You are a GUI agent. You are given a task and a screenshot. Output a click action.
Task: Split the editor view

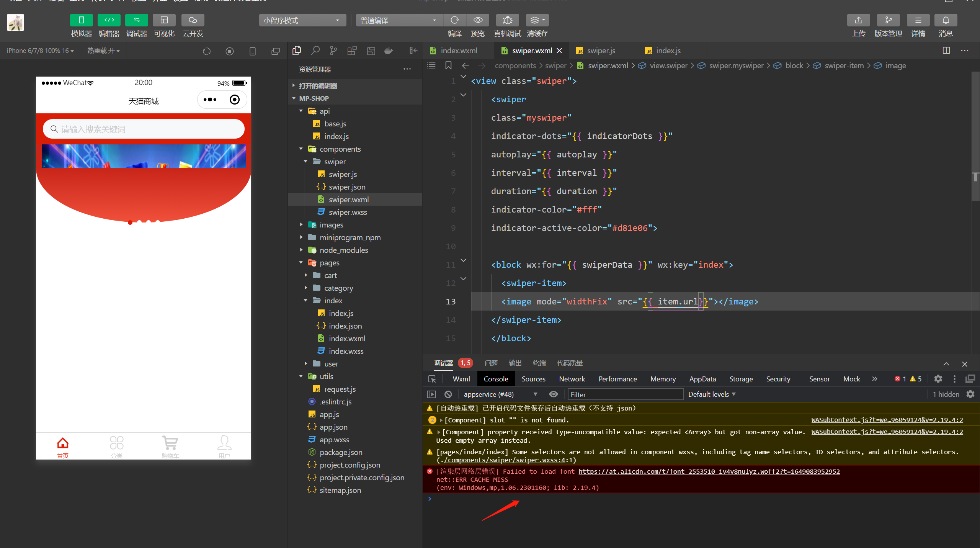coord(946,51)
